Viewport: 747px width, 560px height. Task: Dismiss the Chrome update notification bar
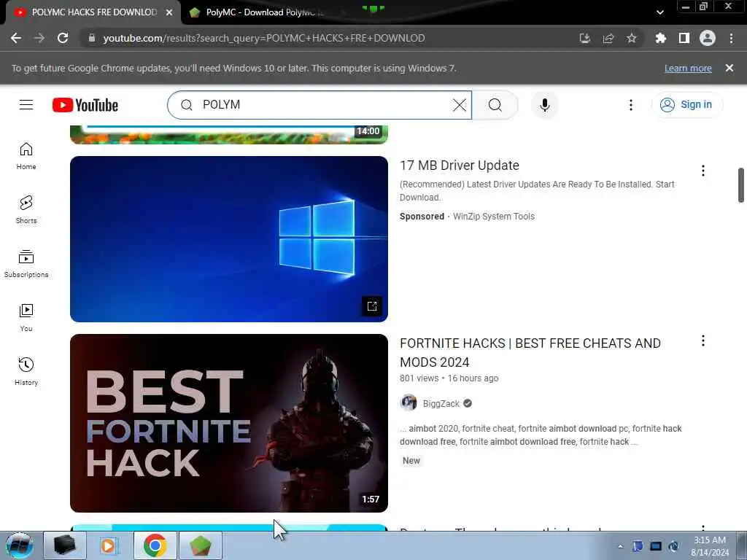click(x=729, y=68)
